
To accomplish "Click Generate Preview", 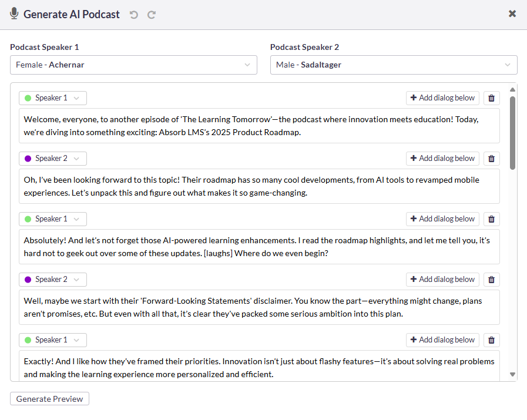I will (x=49, y=398).
